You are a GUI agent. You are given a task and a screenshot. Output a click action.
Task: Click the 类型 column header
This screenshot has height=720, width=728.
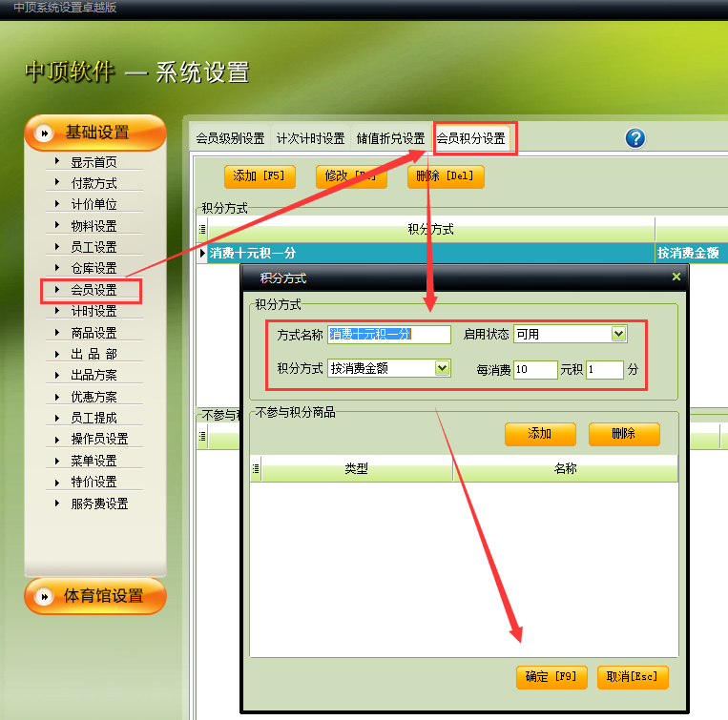(357, 468)
